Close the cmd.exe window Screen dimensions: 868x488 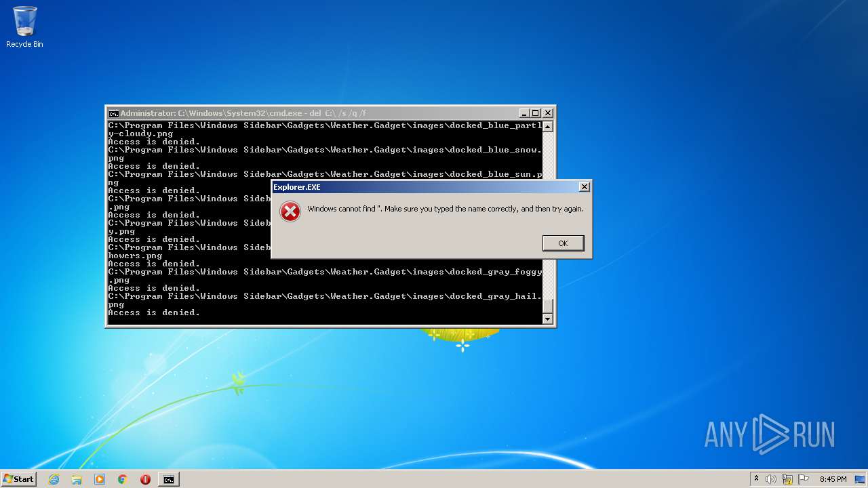[548, 113]
